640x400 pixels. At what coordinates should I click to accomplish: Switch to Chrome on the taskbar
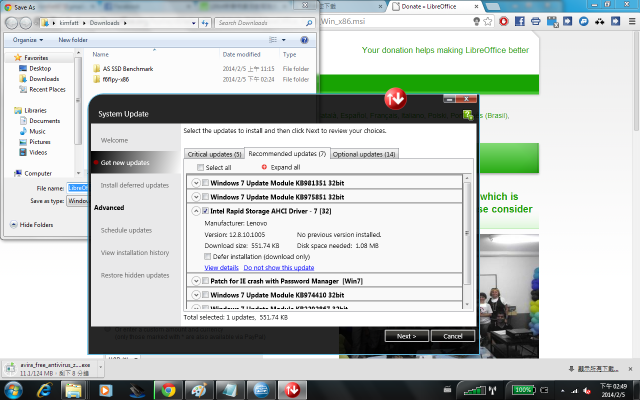(168, 390)
